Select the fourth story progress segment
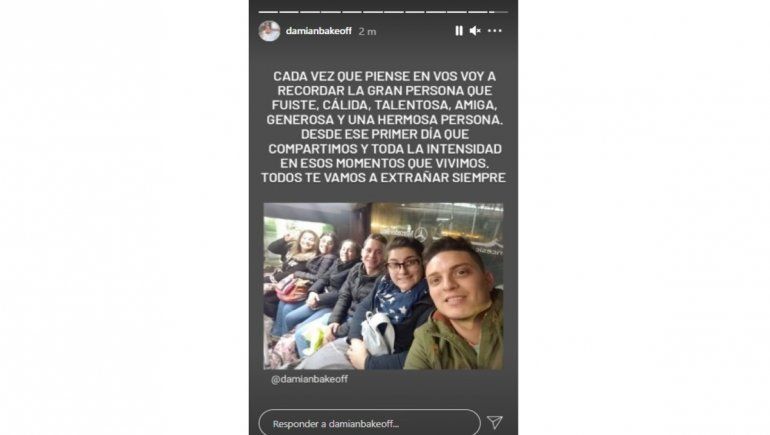770x435 pixels. pyautogui.click(x=331, y=12)
